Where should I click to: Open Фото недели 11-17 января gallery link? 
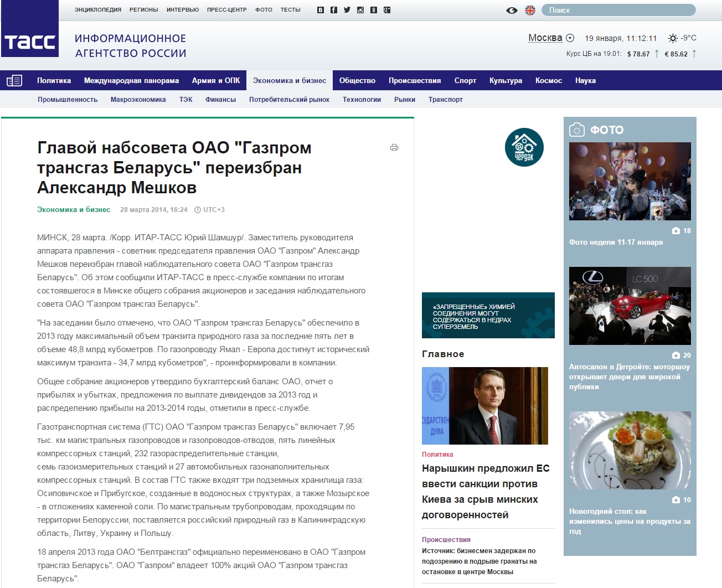click(x=616, y=243)
